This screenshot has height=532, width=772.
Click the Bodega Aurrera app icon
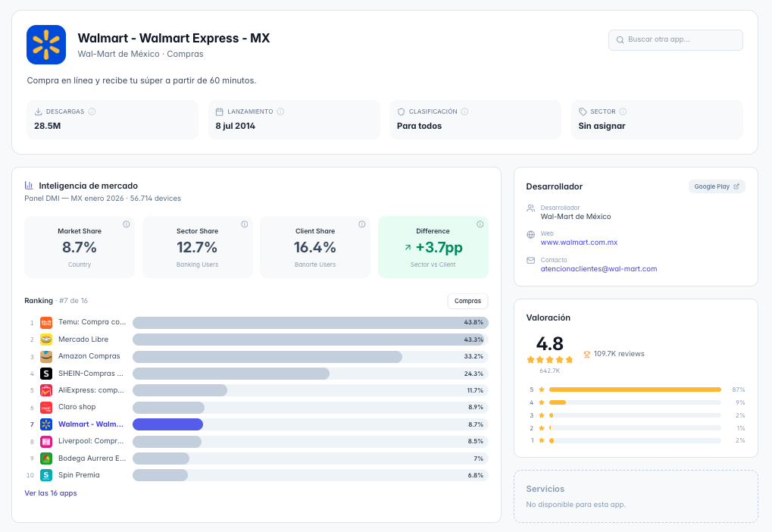click(x=46, y=458)
